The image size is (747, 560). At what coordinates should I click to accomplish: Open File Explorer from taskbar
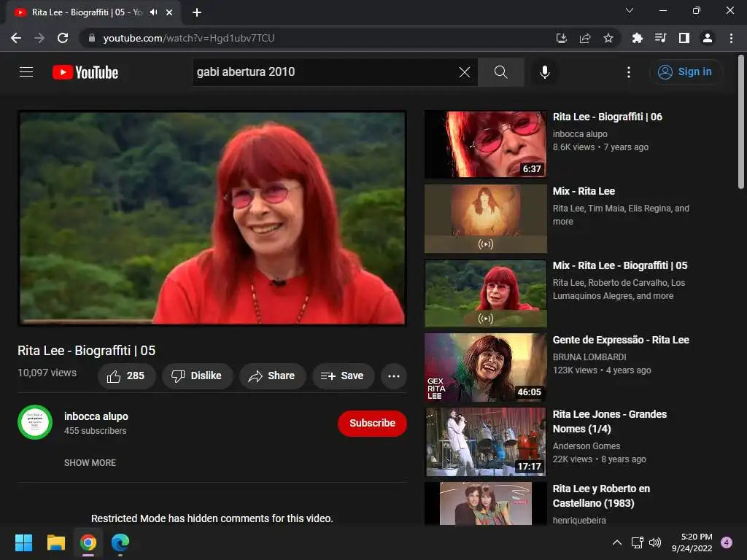[x=55, y=542]
